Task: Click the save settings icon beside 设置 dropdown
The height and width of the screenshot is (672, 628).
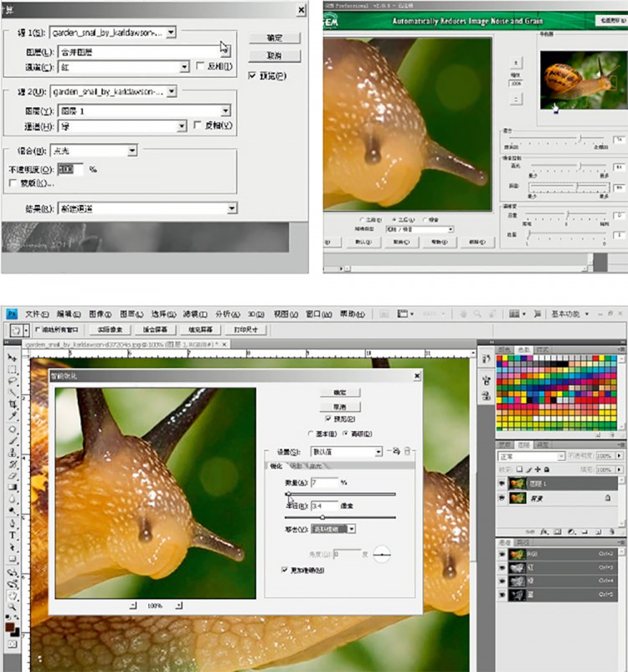Action: tap(397, 451)
